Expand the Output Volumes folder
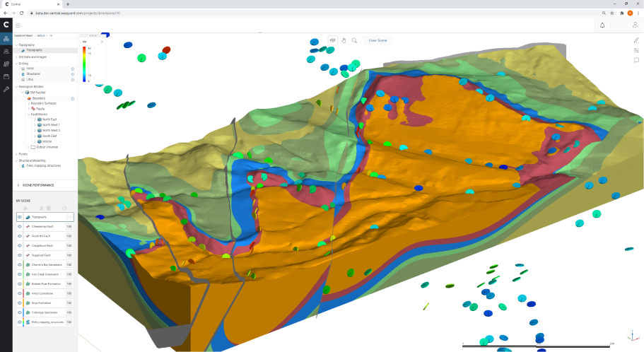 34,147
